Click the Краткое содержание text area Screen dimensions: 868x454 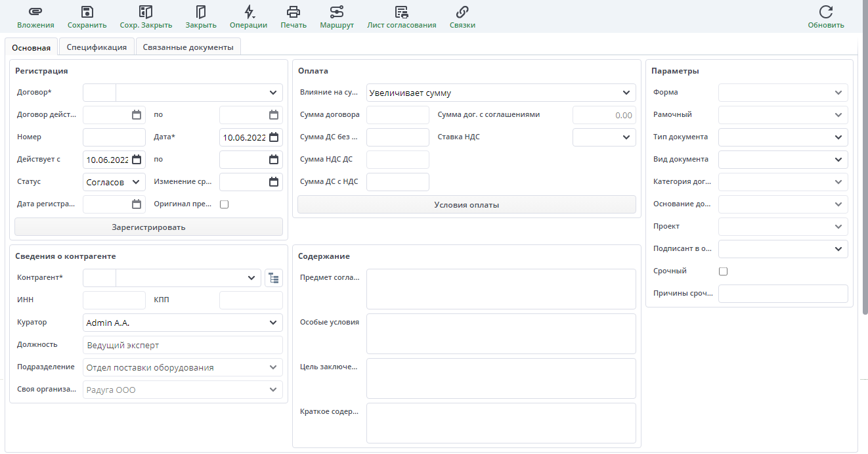501,423
